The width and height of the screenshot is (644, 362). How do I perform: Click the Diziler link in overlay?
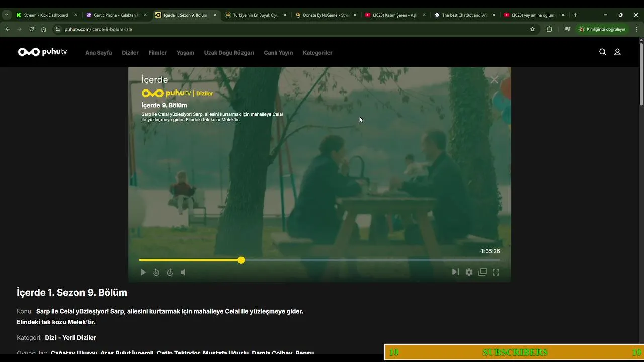[205, 94]
